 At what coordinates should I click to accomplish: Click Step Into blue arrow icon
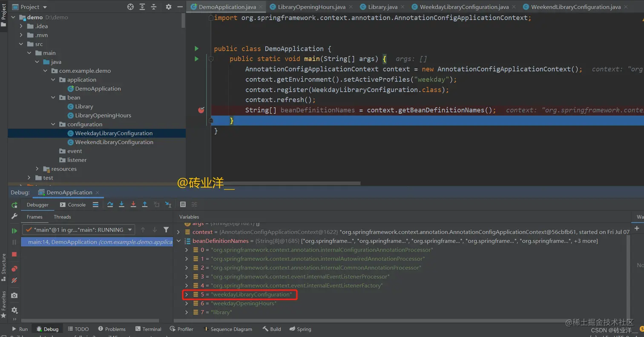(x=121, y=205)
